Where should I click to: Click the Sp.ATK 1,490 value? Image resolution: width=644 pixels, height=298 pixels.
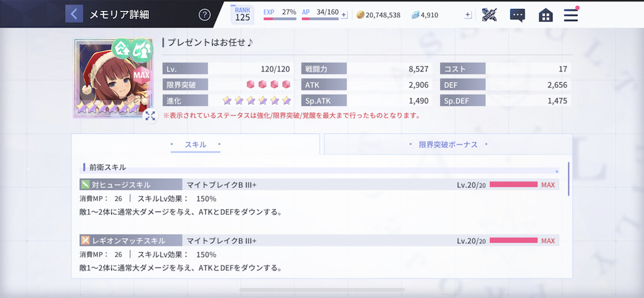(x=418, y=101)
